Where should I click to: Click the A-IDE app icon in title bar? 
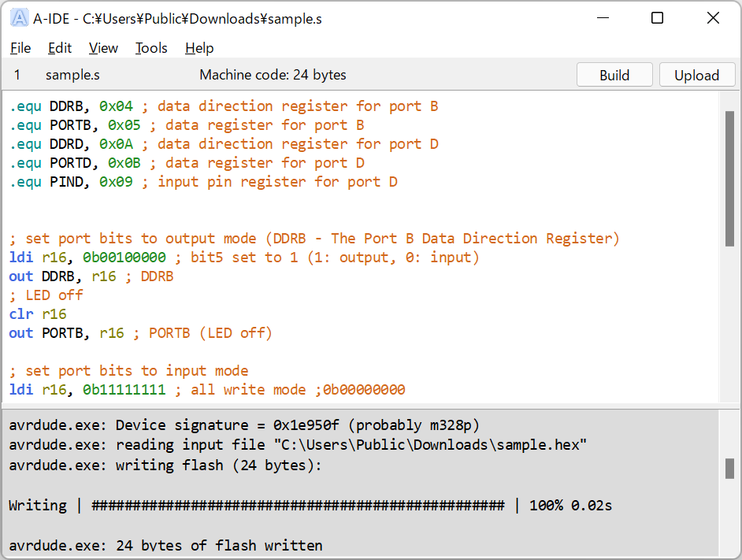19,18
